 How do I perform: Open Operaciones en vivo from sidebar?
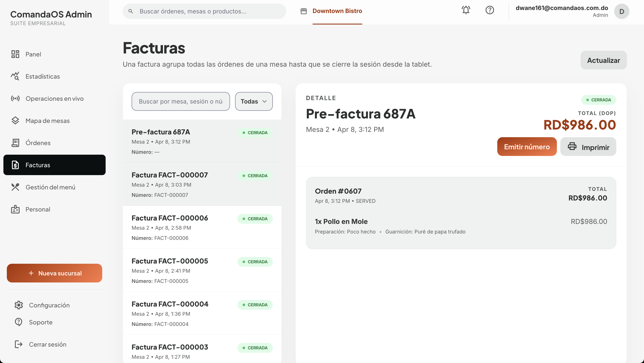coord(15,98)
